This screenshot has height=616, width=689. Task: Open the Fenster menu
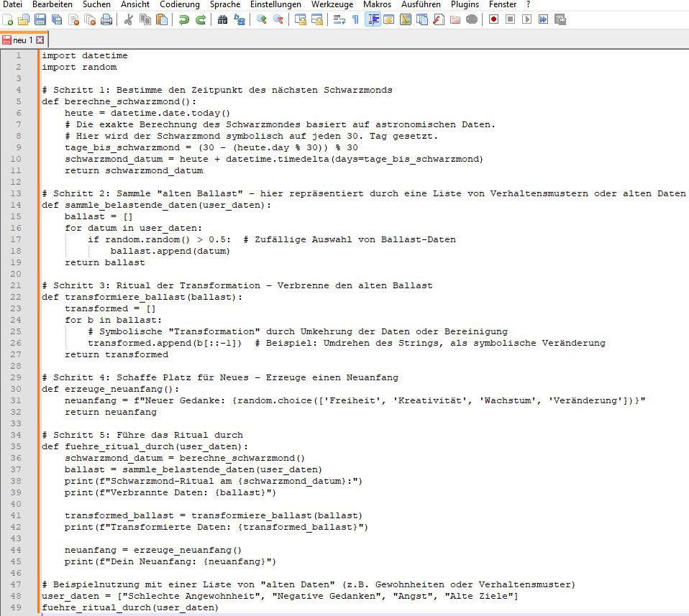(x=503, y=4)
